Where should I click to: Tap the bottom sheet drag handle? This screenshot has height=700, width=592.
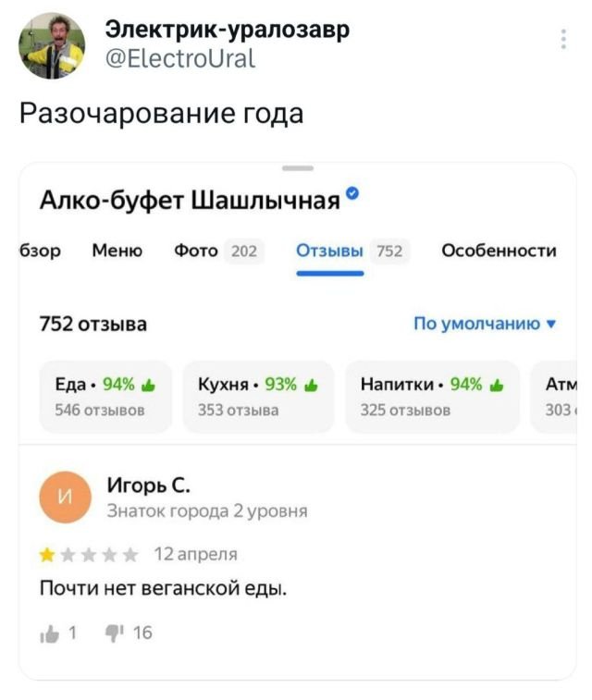(x=297, y=169)
